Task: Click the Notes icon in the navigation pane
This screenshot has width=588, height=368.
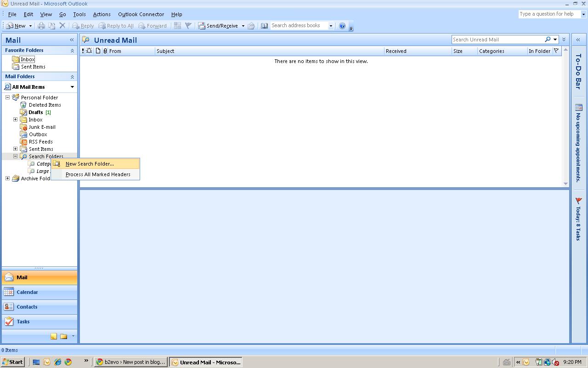Action: coord(54,336)
